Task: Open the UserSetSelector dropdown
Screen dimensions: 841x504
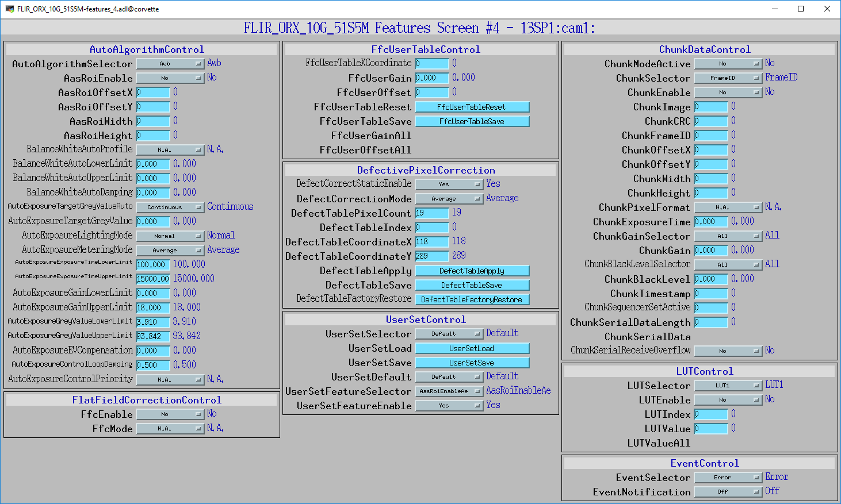Action: (449, 334)
